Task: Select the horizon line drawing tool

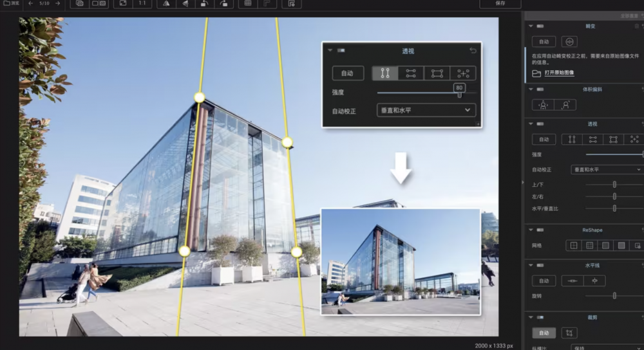Action: (573, 281)
